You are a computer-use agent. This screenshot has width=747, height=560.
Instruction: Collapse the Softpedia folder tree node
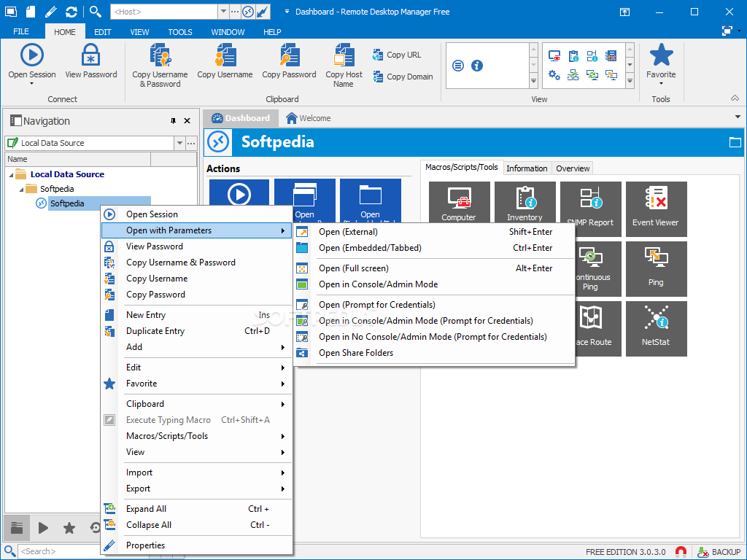[x=21, y=190]
